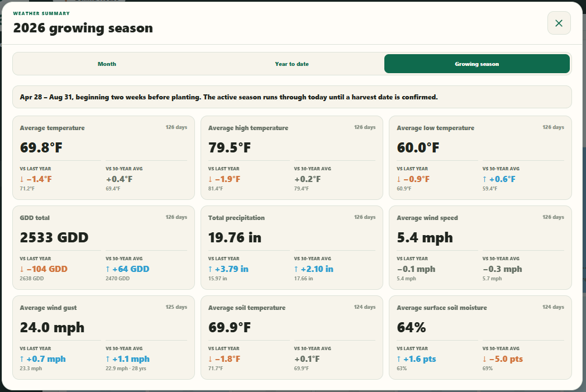Click the Average surface soil moisture title
This screenshot has width=586, height=392.
click(x=442, y=308)
